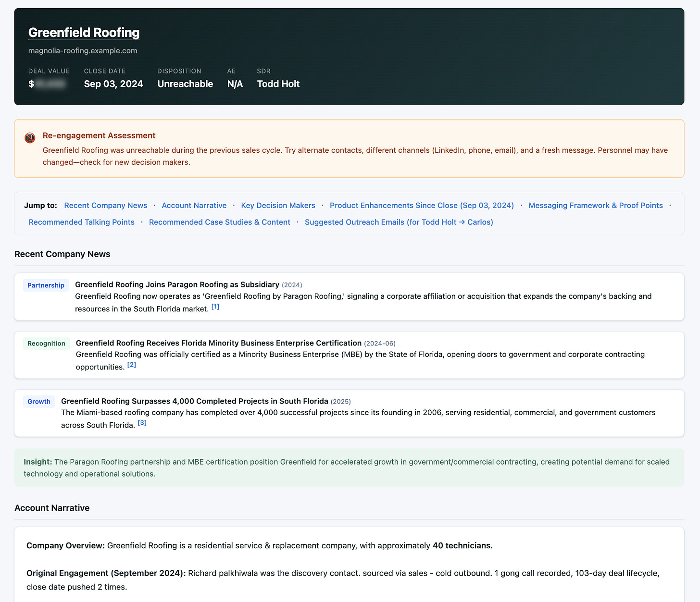Click the (2025) date on the Growth card
This screenshot has width=700, height=602.
tap(341, 402)
